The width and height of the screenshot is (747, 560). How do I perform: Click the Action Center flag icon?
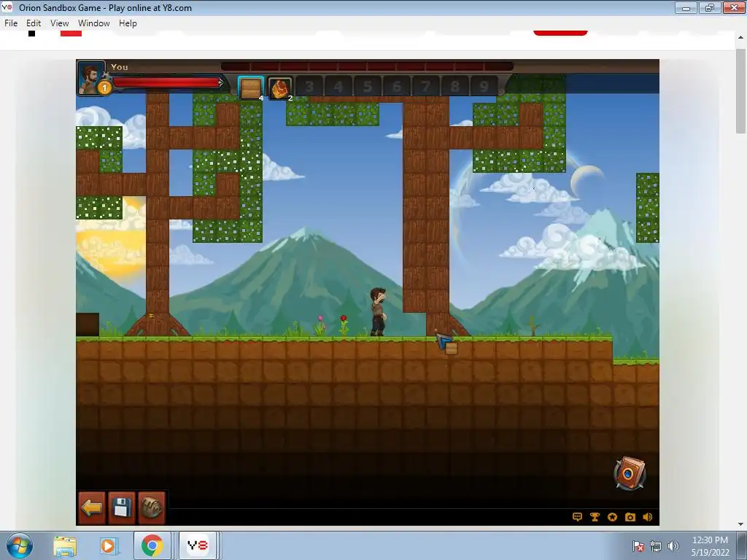[638, 546]
